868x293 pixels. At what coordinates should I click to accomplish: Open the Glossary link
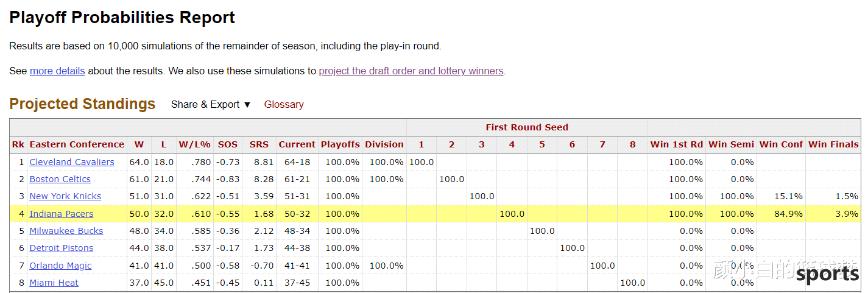(284, 105)
